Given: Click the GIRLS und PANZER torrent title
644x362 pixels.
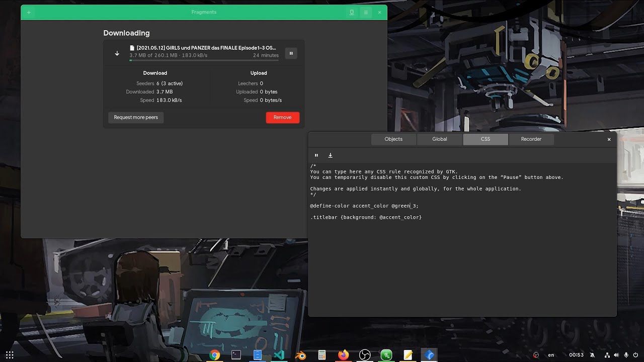Looking at the screenshot, I should click(x=206, y=48).
